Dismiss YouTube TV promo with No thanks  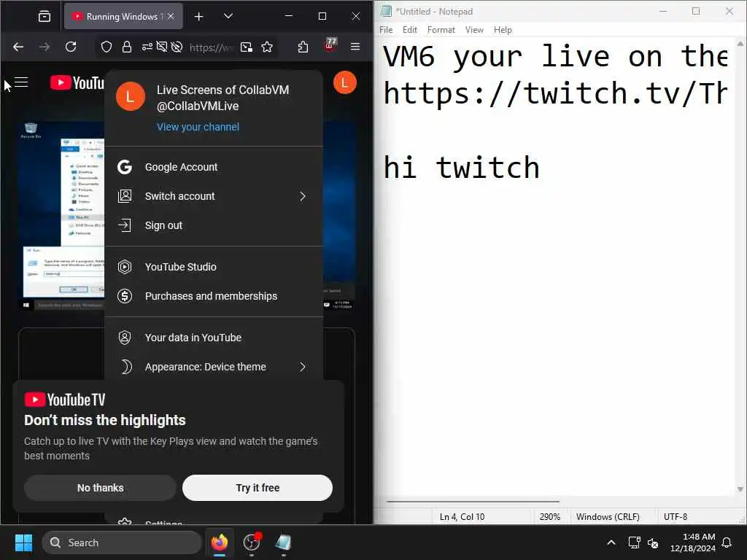[x=100, y=488]
